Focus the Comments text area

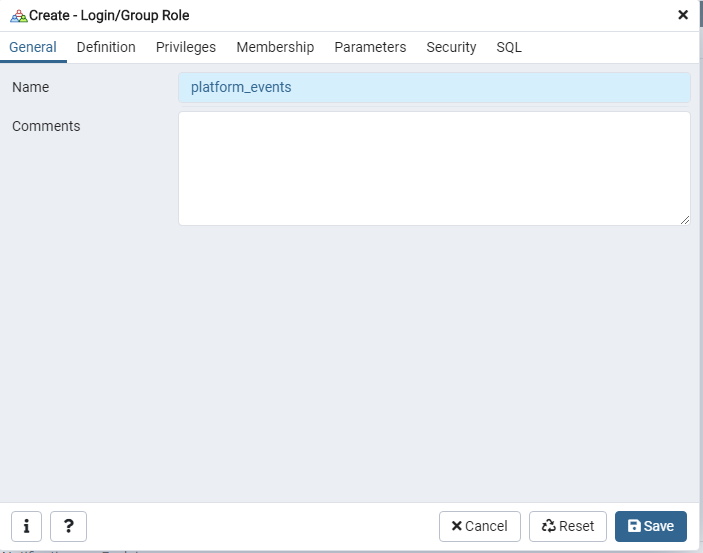[434, 168]
